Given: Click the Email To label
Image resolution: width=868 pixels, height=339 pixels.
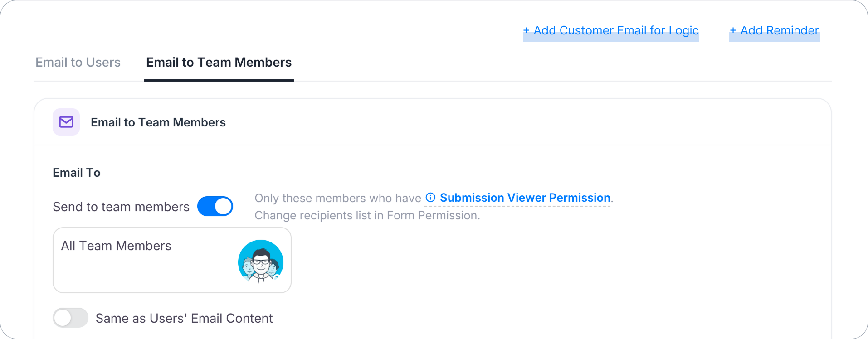Looking at the screenshot, I should [x=77, y=173].
